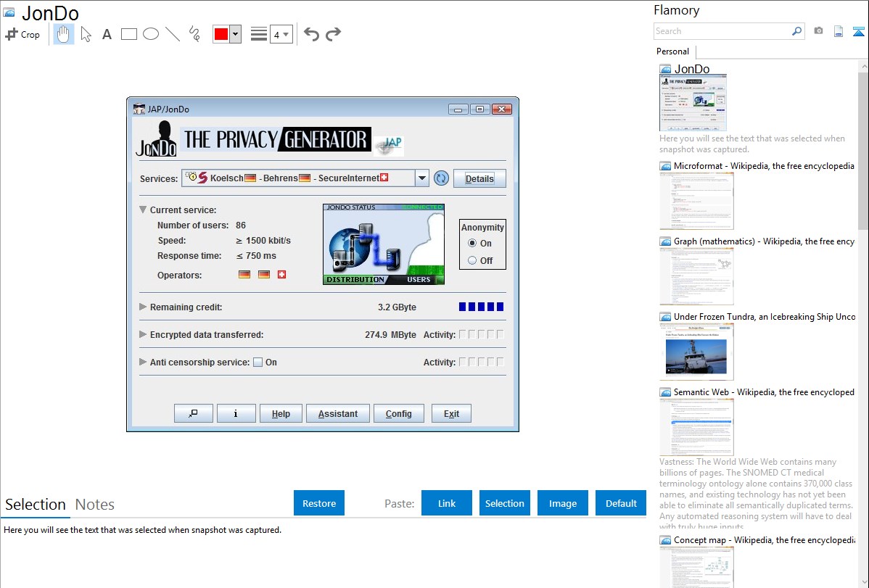Click the '3.2 GByte' credit value
The height and width of the screenshot is (588, 869).
pyautogui.click(x=397, y=307)
